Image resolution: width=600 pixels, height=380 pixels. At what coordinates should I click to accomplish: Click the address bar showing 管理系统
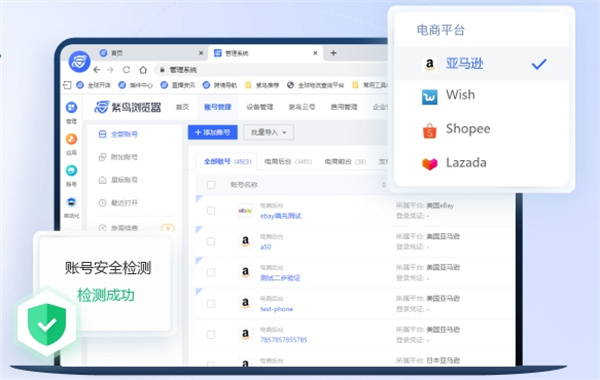[x=272, y=70]
